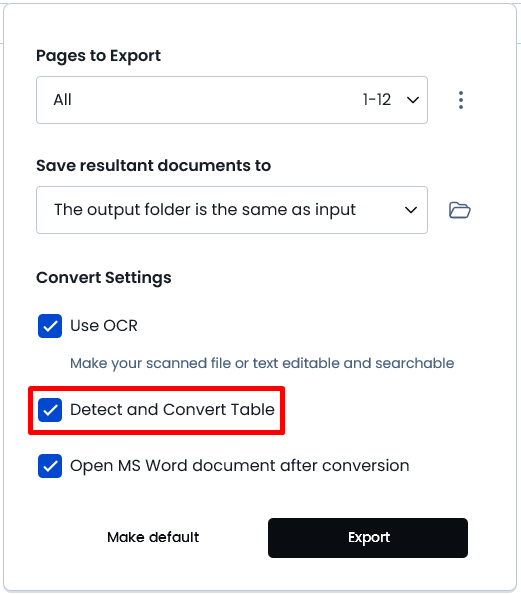Disable the Detect and Convert Table checkbox
Viewport: 521px width, 595px height.
pos(50,410)
